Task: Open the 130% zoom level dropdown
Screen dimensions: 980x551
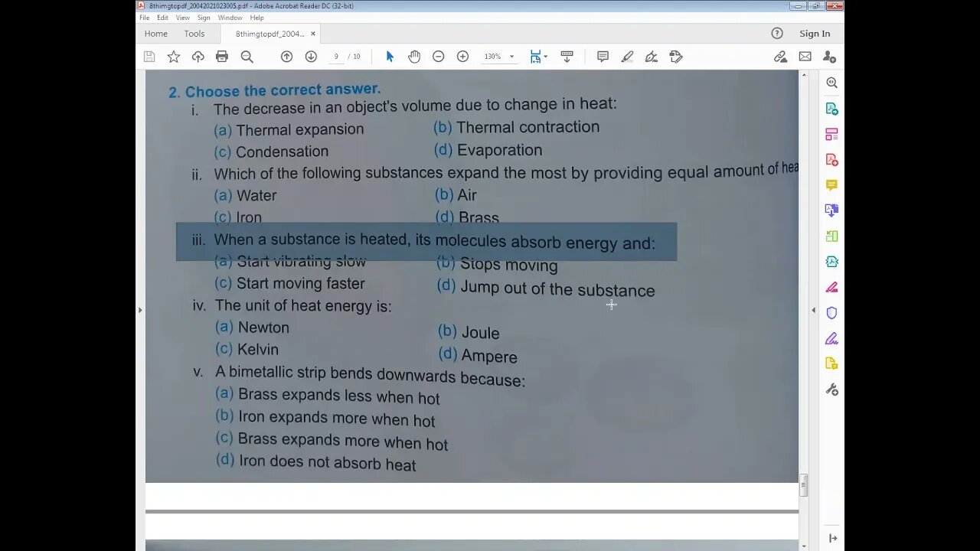Action: click(498, 57)
